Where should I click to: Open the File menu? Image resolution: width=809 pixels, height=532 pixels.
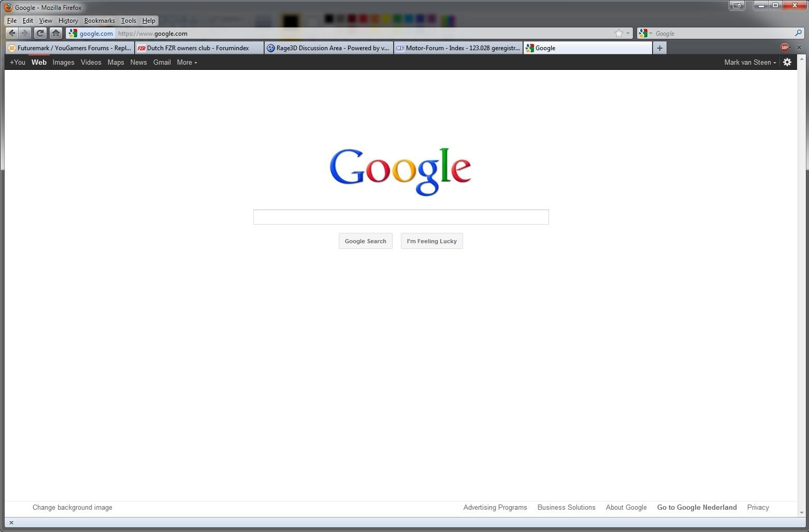12,21
